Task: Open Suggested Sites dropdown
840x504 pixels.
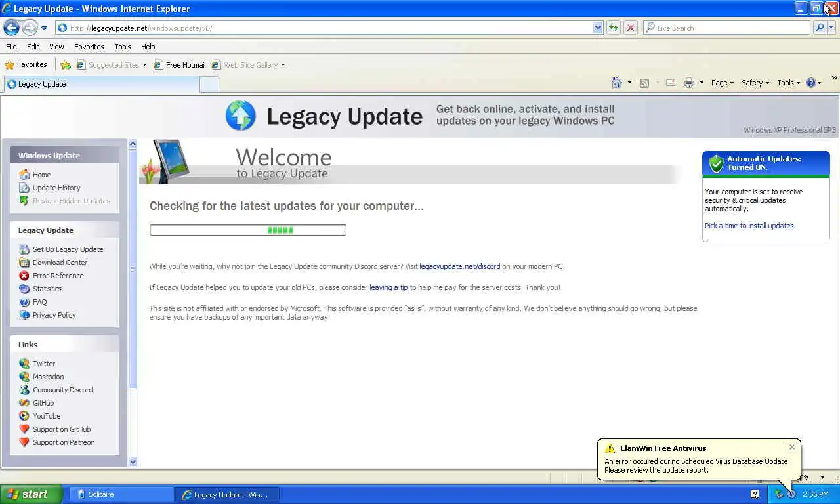Action: pyautogui.click(x=112, y=65)
